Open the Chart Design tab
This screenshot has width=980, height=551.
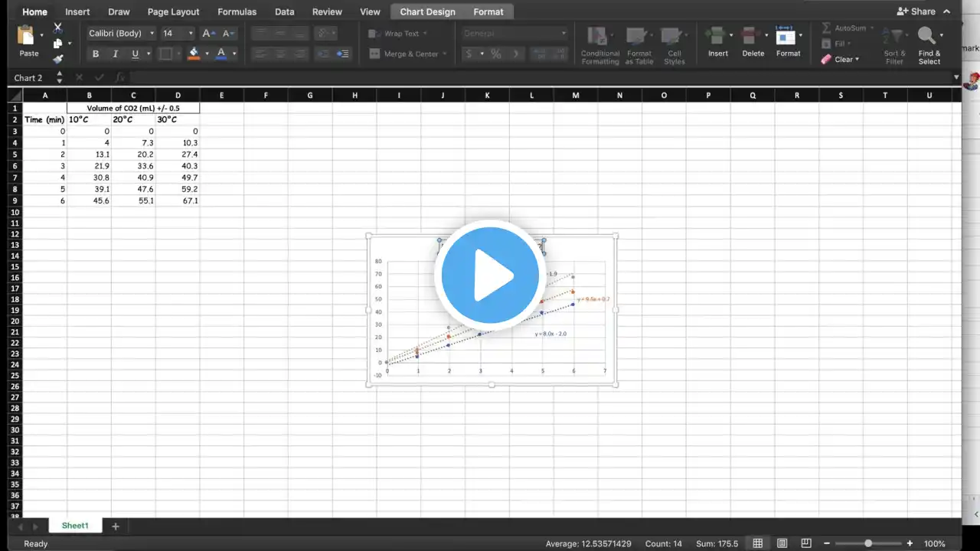[427, 11]
